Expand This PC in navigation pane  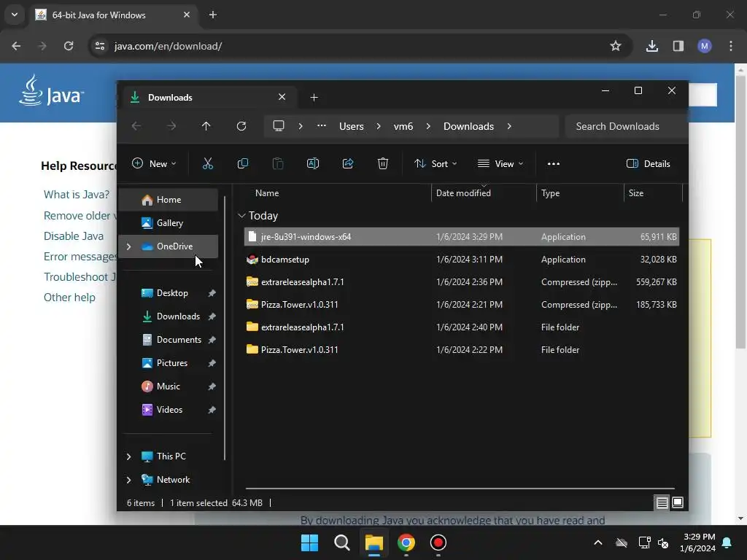tap(128, 456)
